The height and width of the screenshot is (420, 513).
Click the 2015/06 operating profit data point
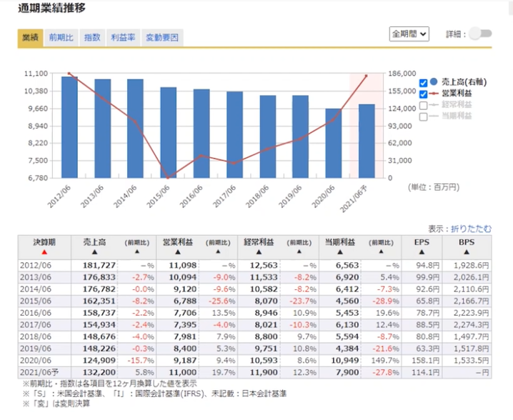tap(169, 177)
